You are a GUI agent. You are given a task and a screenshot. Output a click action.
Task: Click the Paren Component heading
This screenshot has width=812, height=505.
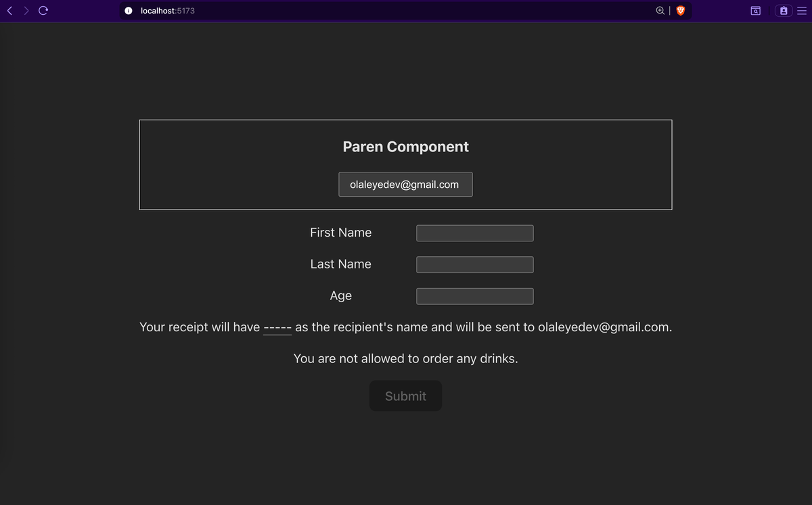405,147
